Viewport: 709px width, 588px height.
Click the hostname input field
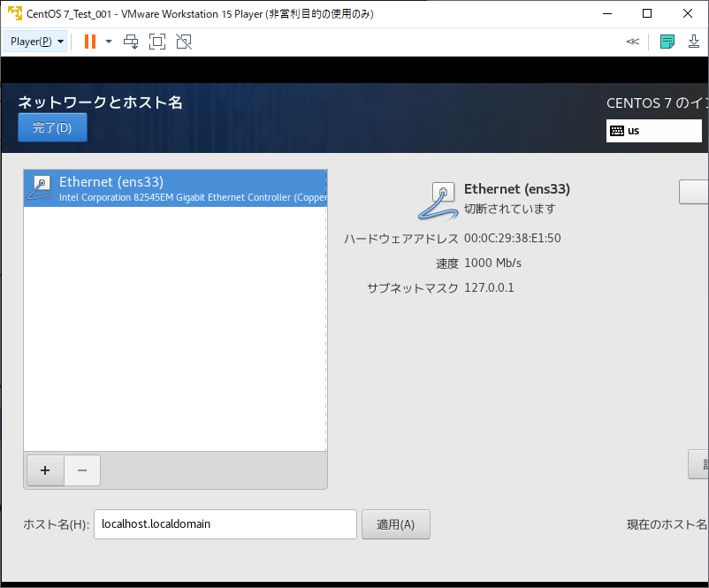pyautogui.click(x=225, y=524)
